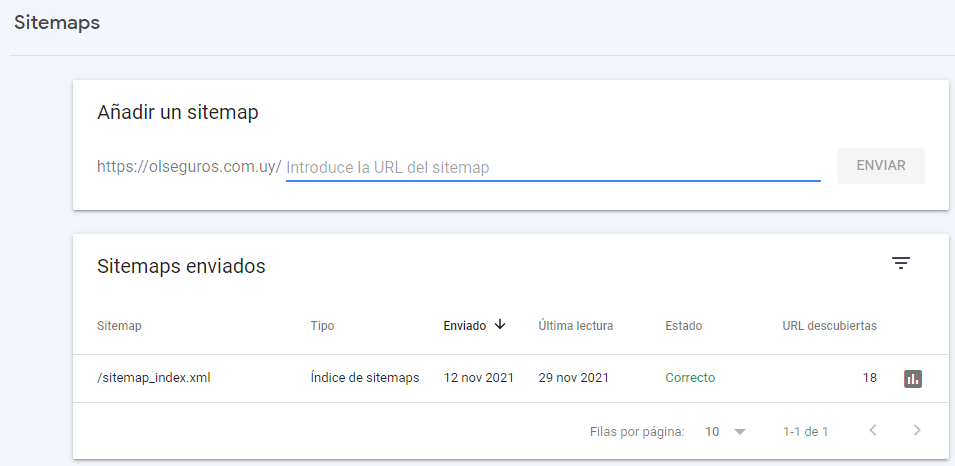Viewport: 955px width, 466px height.
Task: Sort by the Enviado column header
Action: [x=465, y=326]
